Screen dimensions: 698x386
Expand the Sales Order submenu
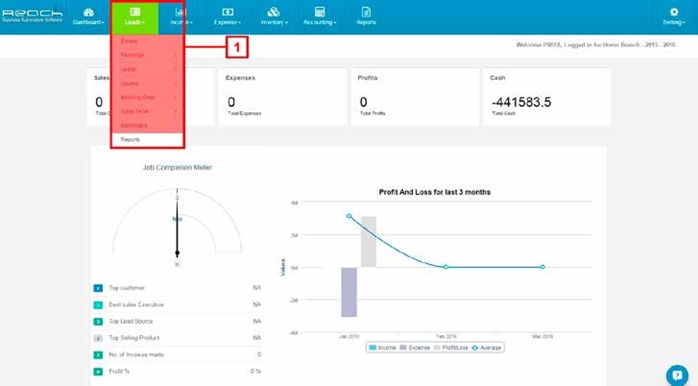148,111
